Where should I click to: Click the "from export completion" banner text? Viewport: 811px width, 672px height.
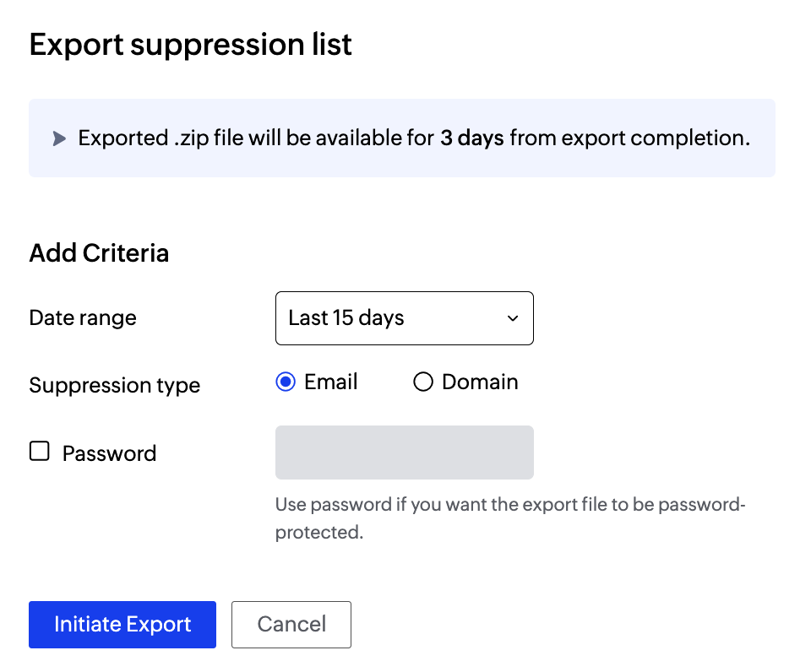[x=630, y=138]
